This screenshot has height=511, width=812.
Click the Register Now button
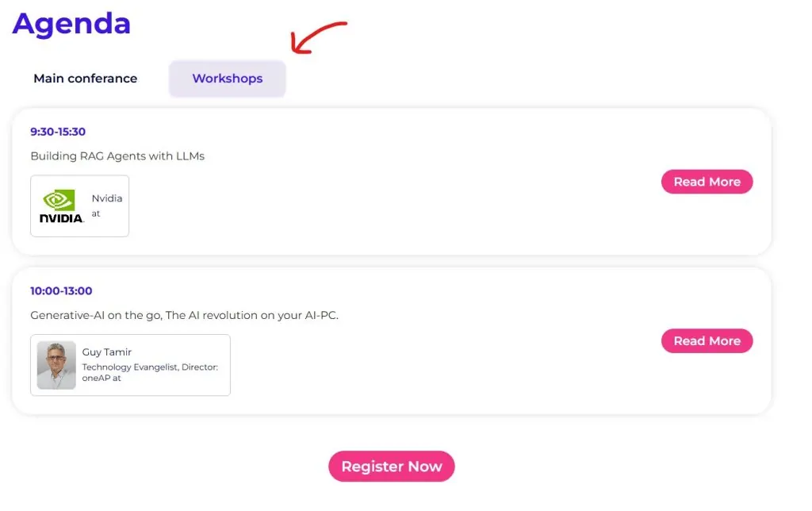[392, 467]
